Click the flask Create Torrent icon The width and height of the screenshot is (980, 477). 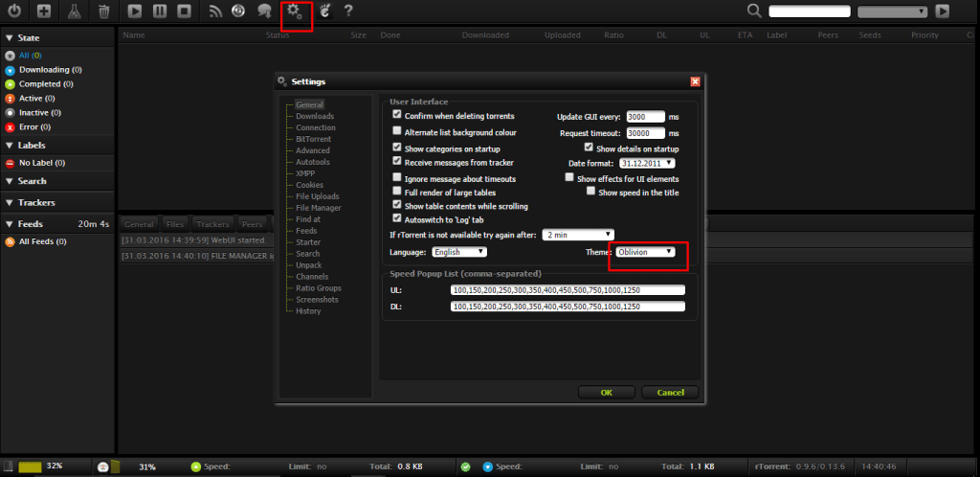click(x=74, y=11)
